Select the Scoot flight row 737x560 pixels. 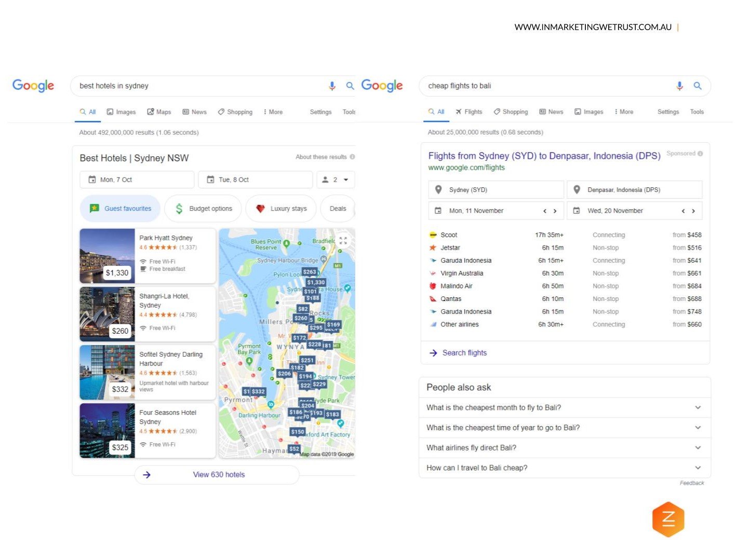[x=565, y=235]
